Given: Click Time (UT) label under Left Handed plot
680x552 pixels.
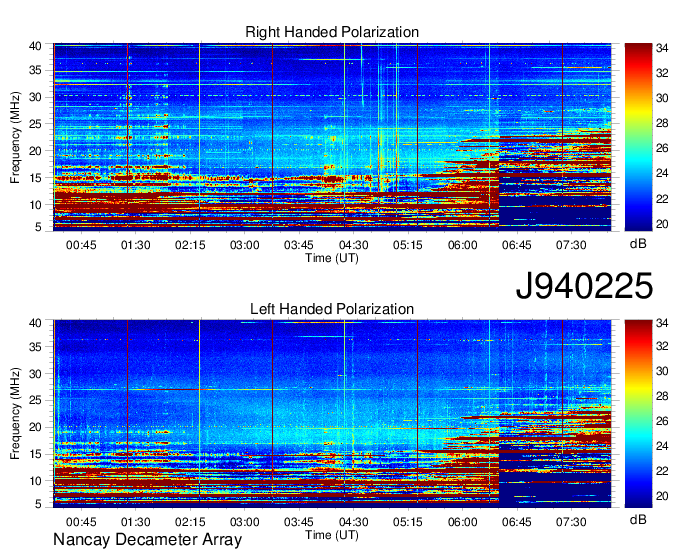Looking at the screenshot, I should tap(332, 535).
